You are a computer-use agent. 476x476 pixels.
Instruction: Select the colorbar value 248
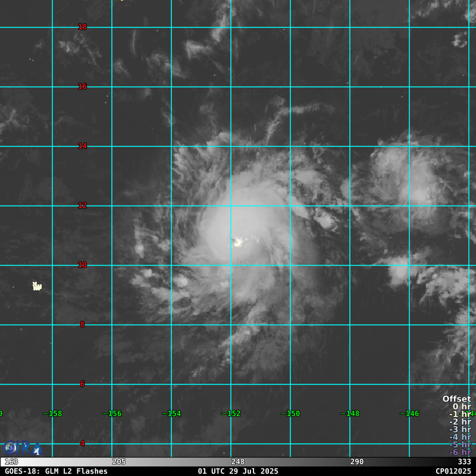(x=237, y=462)
